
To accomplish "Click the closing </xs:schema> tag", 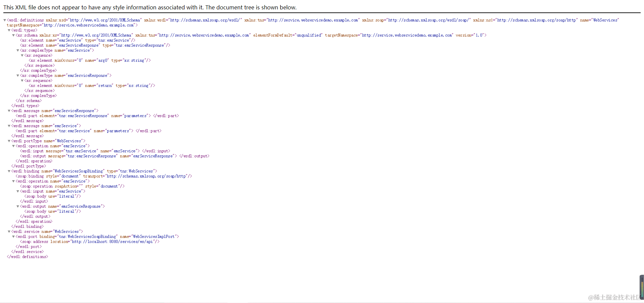I will click(29, 101).
